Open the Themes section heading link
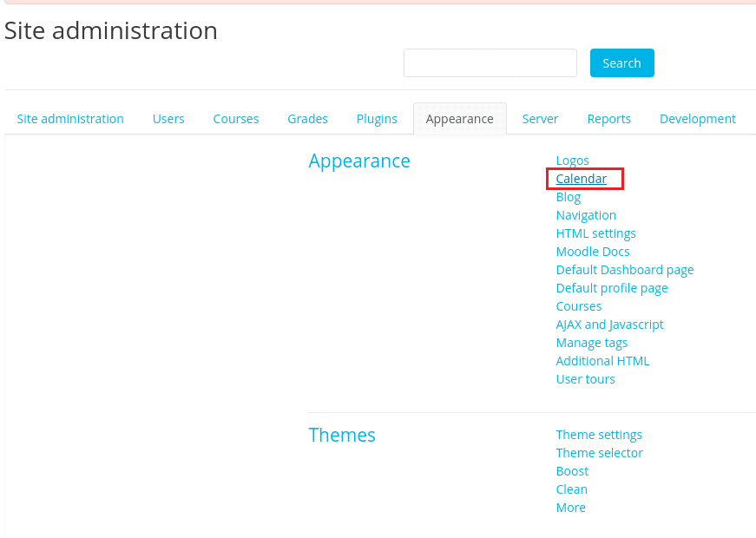 [x=342, y=436]
